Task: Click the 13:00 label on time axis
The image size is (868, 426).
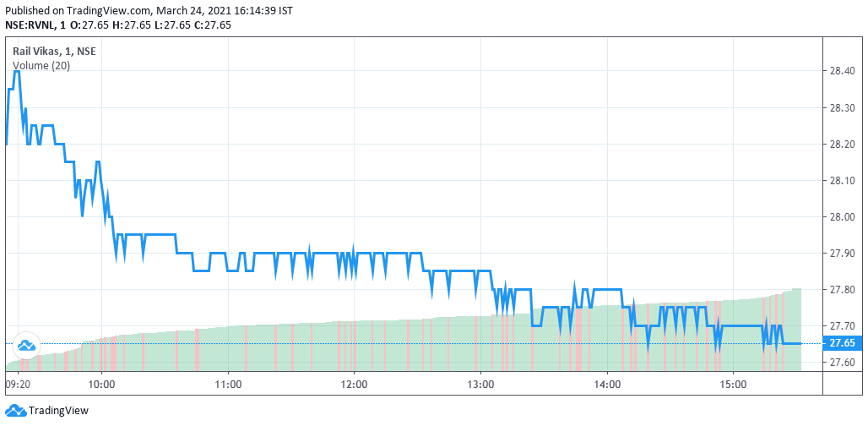Action: click(480, 384)
